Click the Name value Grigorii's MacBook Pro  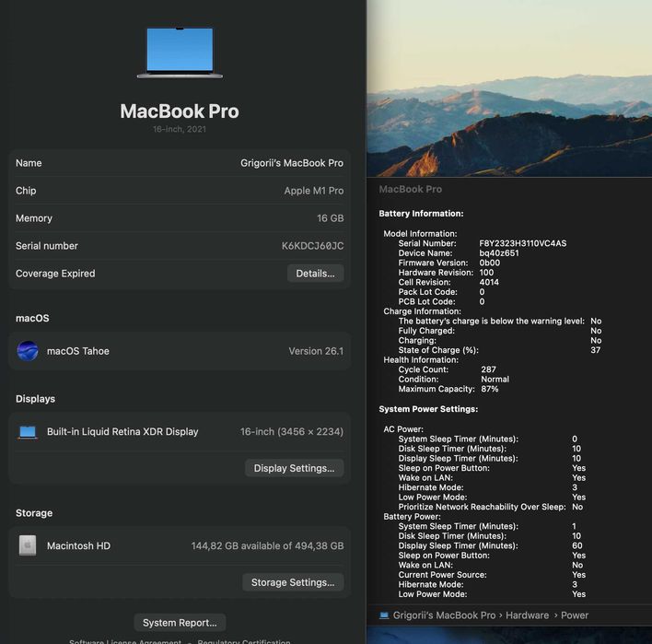tap(292, 163)
